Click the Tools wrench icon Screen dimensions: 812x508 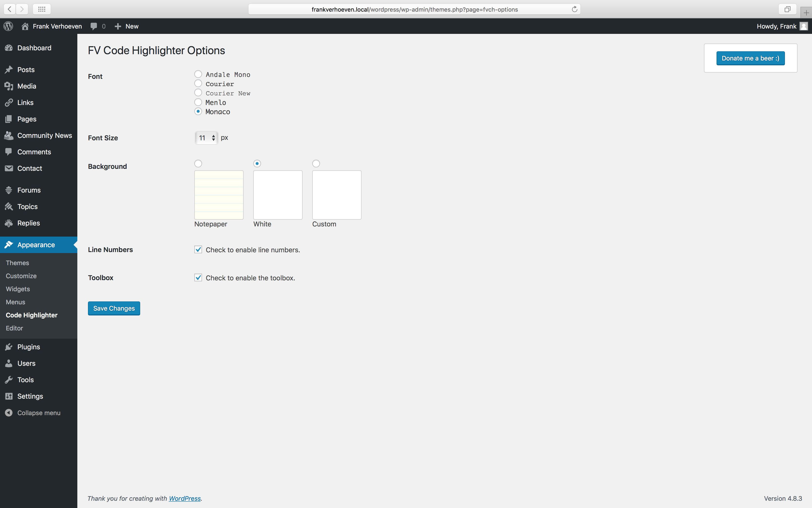[9, 380]
